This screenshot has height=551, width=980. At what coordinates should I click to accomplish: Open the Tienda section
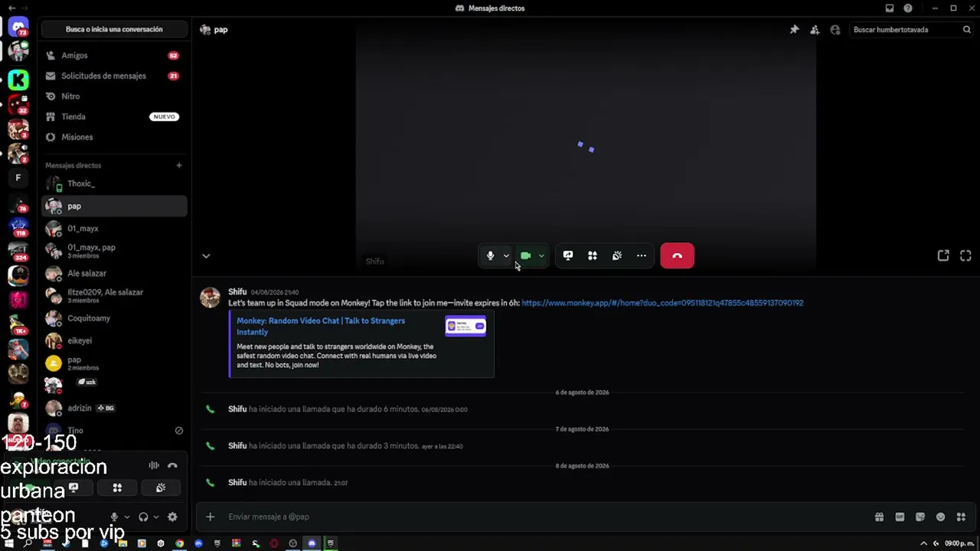[114, 116]
